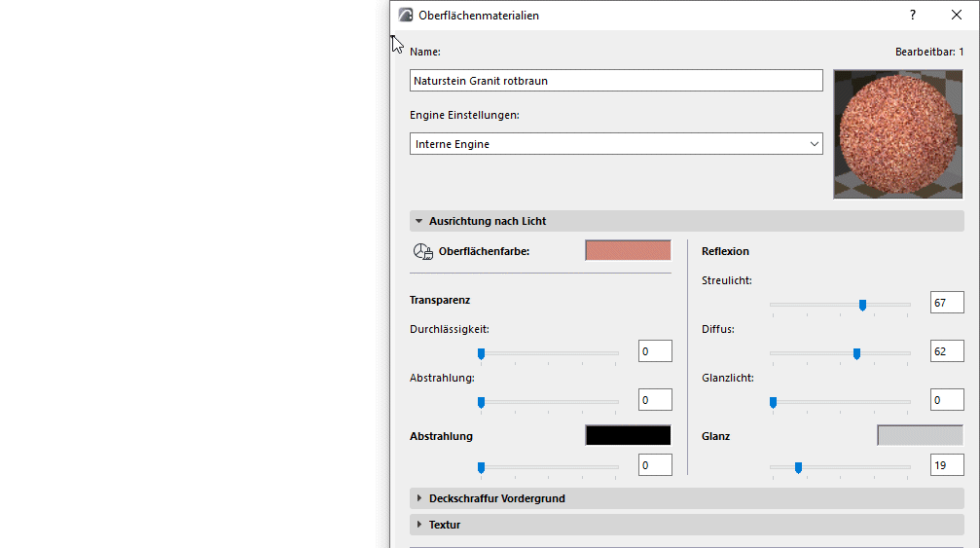The width and height of the screenshot is (980, 548).
Task: Open the Oberflächenfarbe color swatch
Action: click(x=628, y=250)
